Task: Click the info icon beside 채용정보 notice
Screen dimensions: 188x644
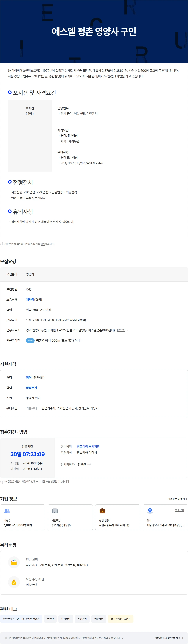Action: pos(2,244)
